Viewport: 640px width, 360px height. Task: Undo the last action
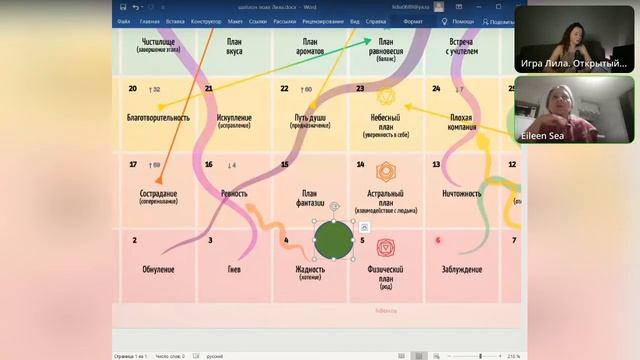pyautogui.click(x=135, y=7)
